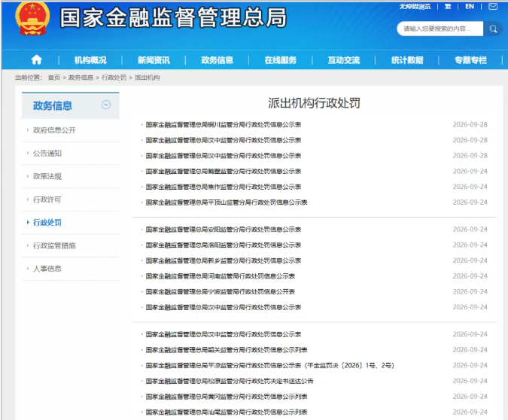The image size is (508, 420).
Task: Open the mail envelope icon
Action: pyautogui.click(x=493, y=6)
